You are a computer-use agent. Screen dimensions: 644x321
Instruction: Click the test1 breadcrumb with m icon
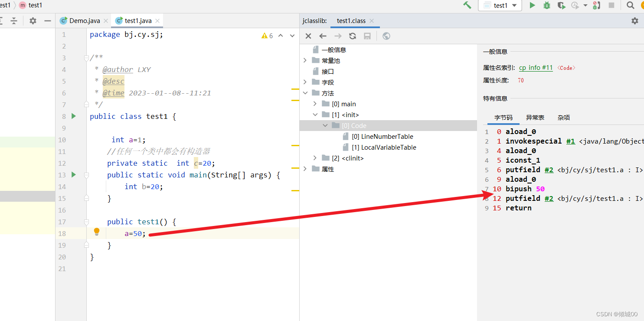[x=31, y=5]
